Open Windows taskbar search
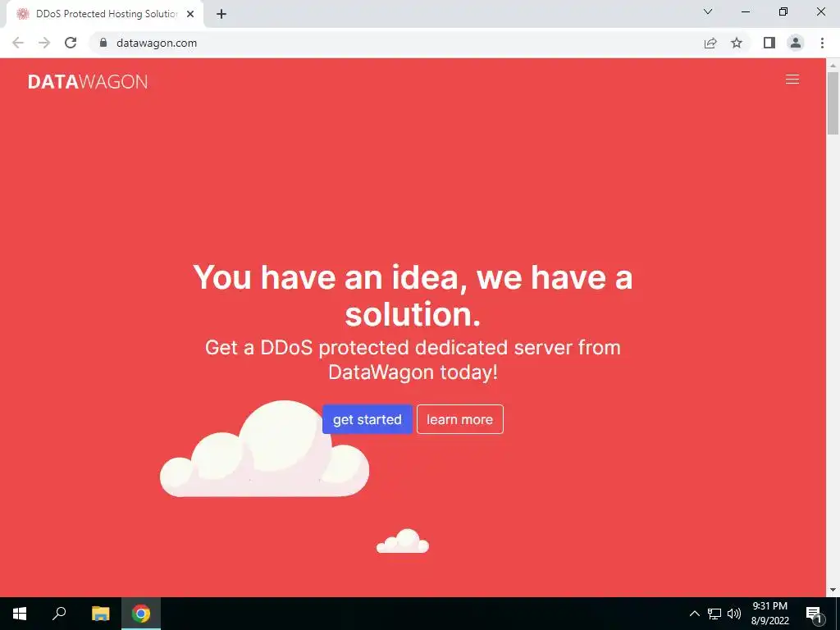This screenshot has width=840, height=630. pyautogui.click(x=59, y=614)
